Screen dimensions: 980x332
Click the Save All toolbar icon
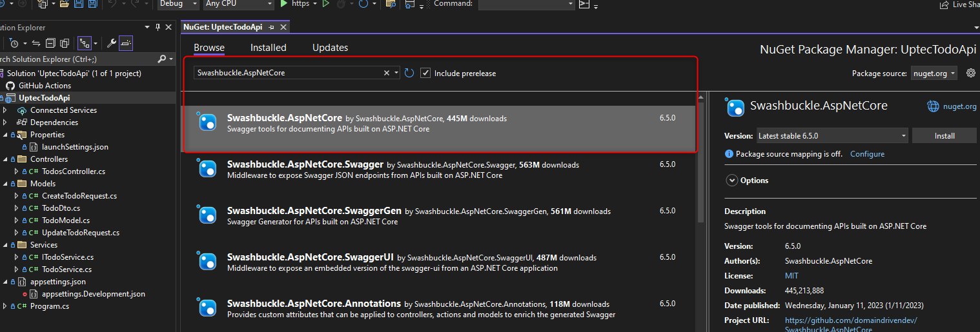coord(93,4)
